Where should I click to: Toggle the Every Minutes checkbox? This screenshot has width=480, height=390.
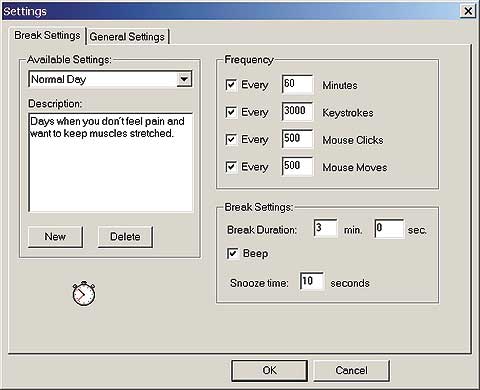(x=231, y=85)
